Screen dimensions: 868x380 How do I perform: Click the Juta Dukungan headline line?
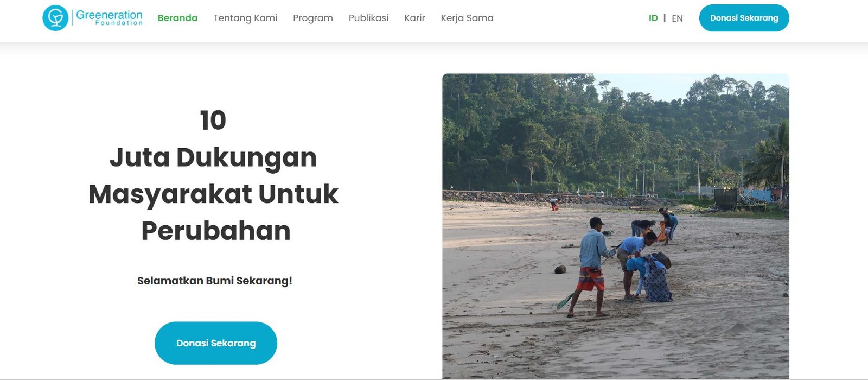[x=213, y=157]
